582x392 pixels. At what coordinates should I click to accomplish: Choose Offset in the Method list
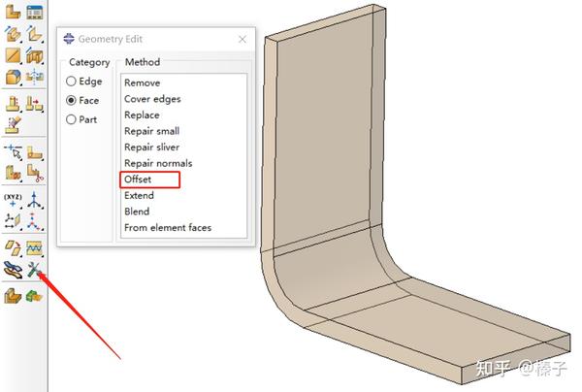138,180
